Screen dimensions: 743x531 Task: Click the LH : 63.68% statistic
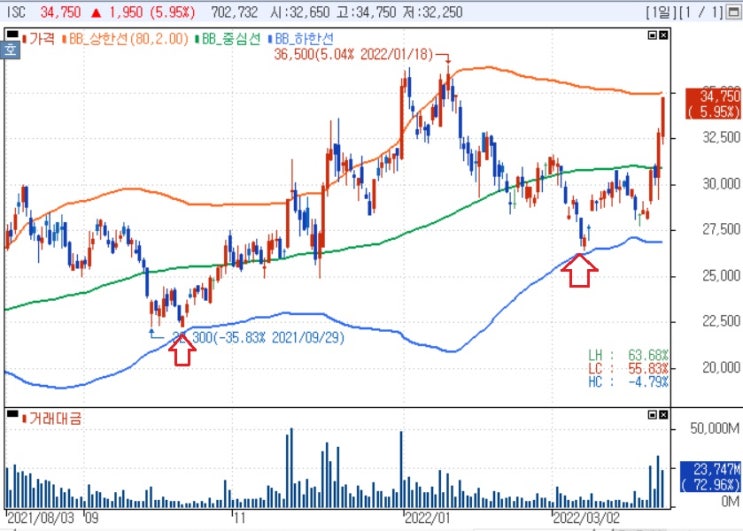[628, 355]
